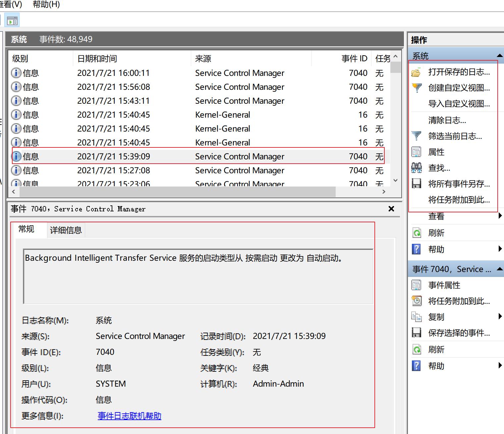Click 打开保存的日志... action
The height and width of the screenshot is (434, 504).
459,72
